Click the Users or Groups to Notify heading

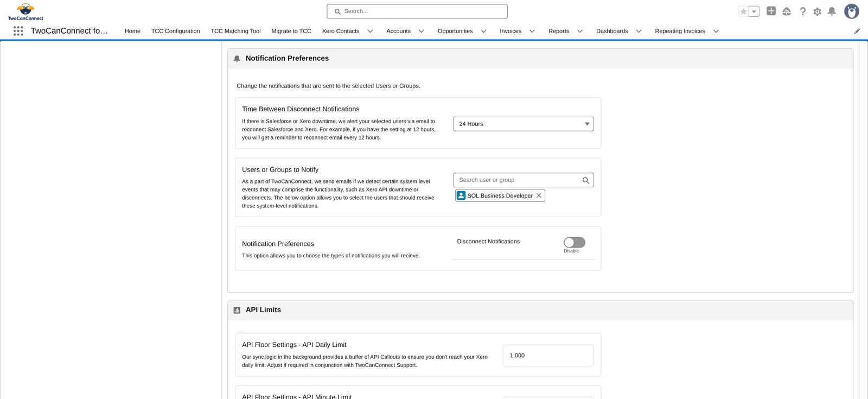click(280, 170)
